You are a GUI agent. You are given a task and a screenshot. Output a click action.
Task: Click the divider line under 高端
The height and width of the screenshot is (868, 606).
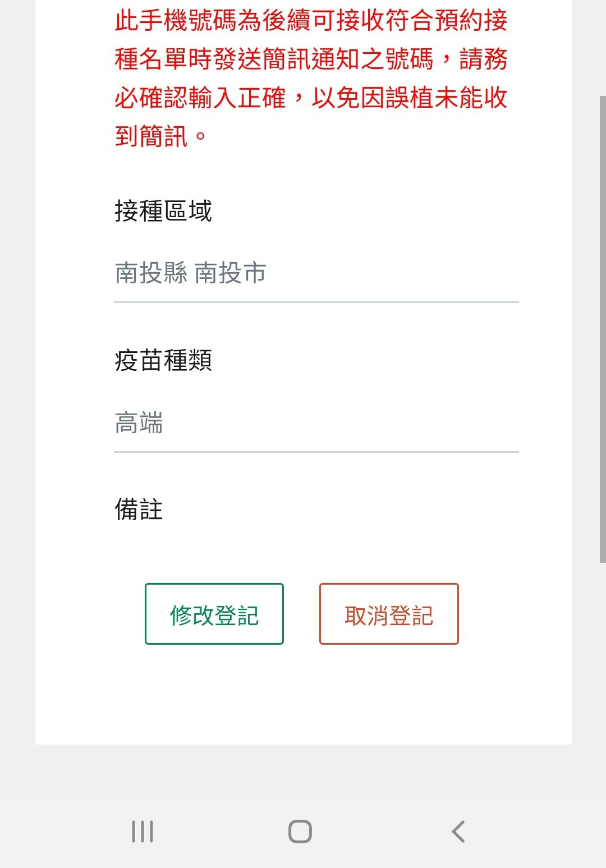tap(316, 452)
